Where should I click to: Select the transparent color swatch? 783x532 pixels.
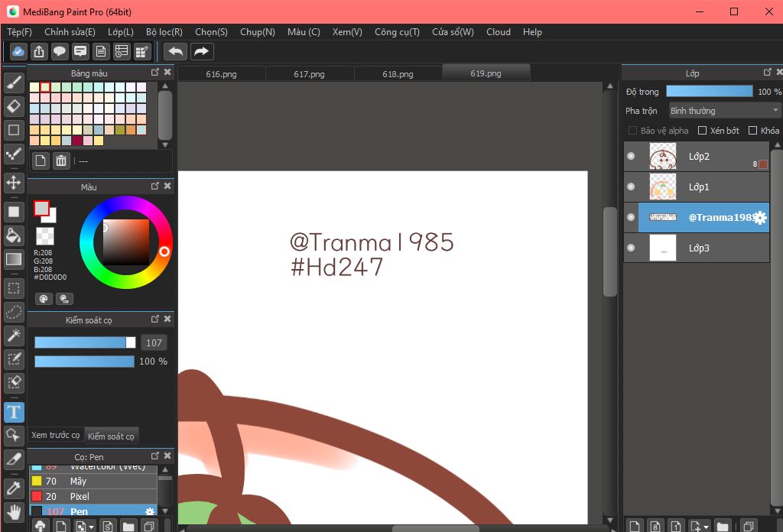[45, 236]
